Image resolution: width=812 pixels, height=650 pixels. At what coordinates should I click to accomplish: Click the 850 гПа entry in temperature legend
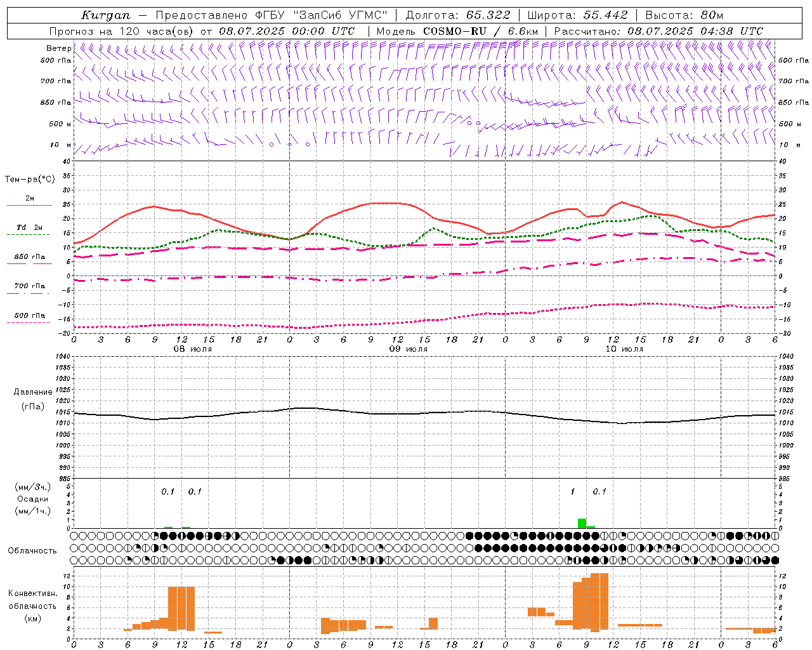30,257
